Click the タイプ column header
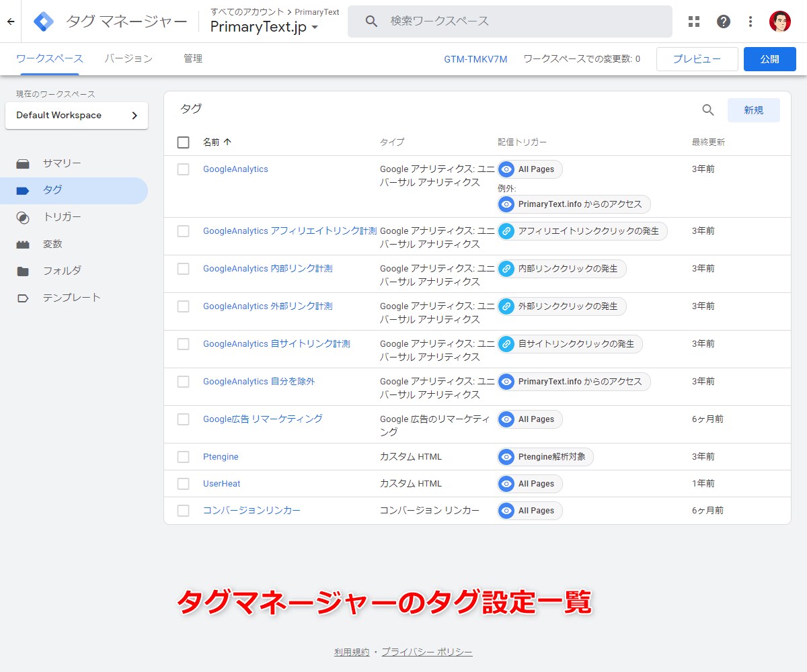Viewport: 807px width, 672px height. [x=392, y=142]
